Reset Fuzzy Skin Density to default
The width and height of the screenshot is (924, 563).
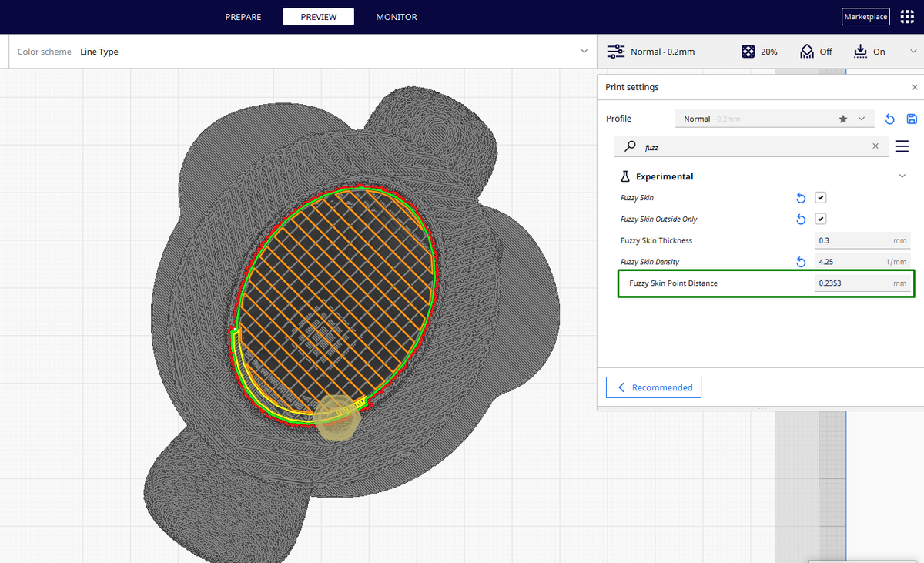coord(800,262)
